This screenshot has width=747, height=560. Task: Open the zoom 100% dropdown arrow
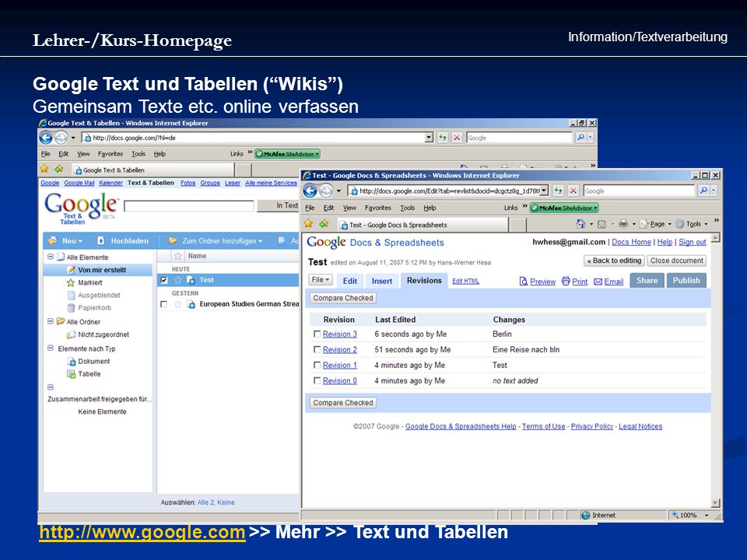click(x=707, y=515)
